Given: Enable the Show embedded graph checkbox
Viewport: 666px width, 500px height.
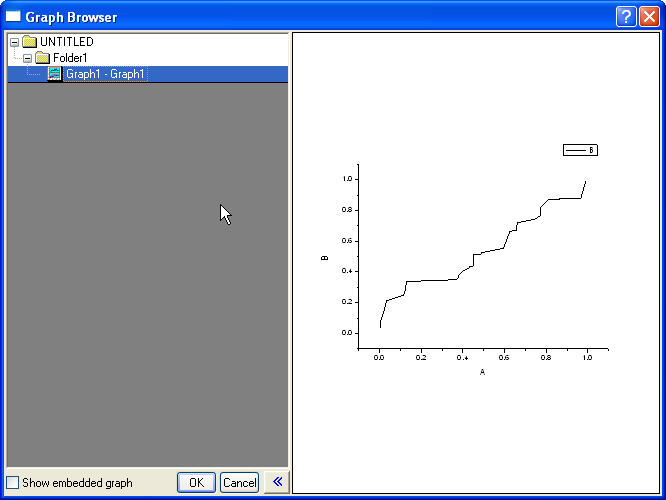Looking at the screenshot, I should click(13, 483).
